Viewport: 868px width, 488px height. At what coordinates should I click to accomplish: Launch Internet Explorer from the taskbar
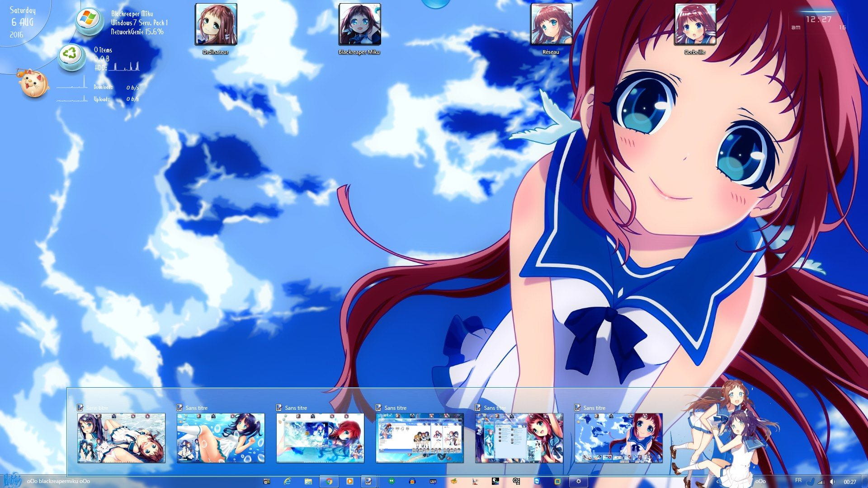288,482
